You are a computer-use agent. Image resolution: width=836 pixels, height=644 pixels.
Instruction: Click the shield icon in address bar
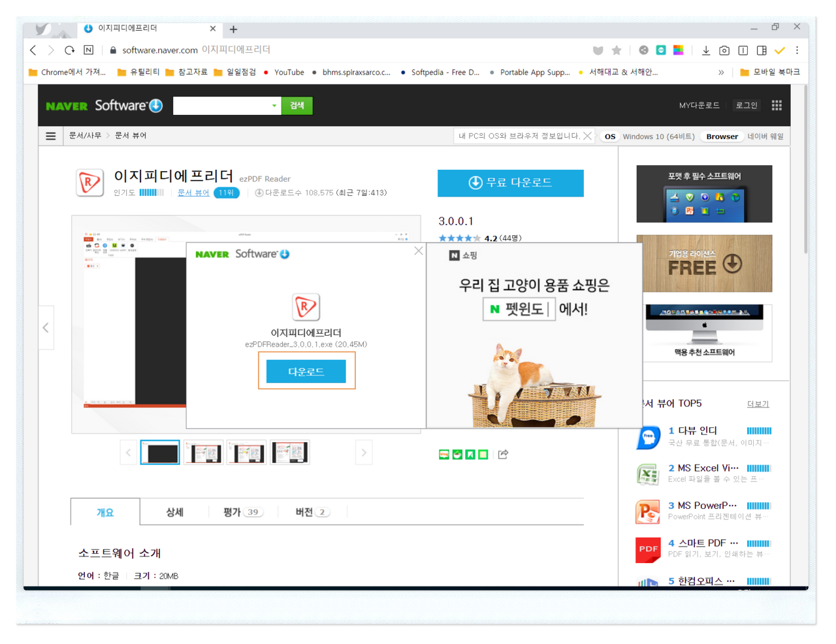pyautogui.click(x=598, y=50)
